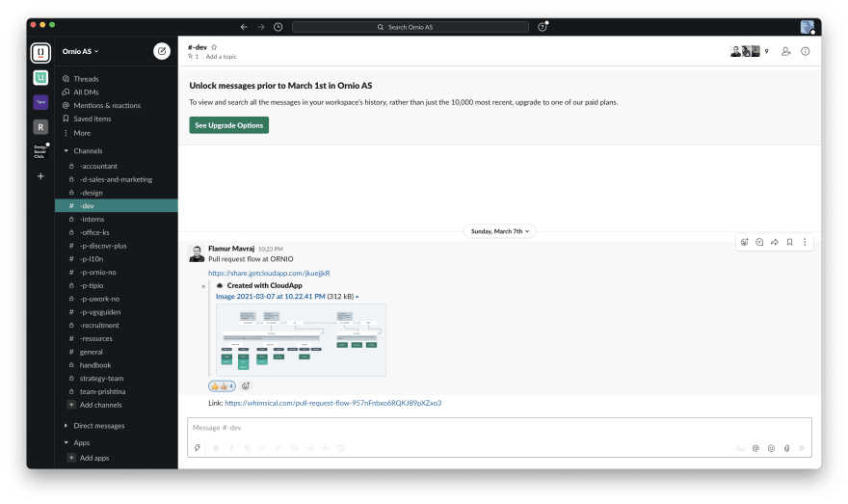The image size is (848, 504).
Task: Collapse the Apps section
Action: tap(66, 442)
